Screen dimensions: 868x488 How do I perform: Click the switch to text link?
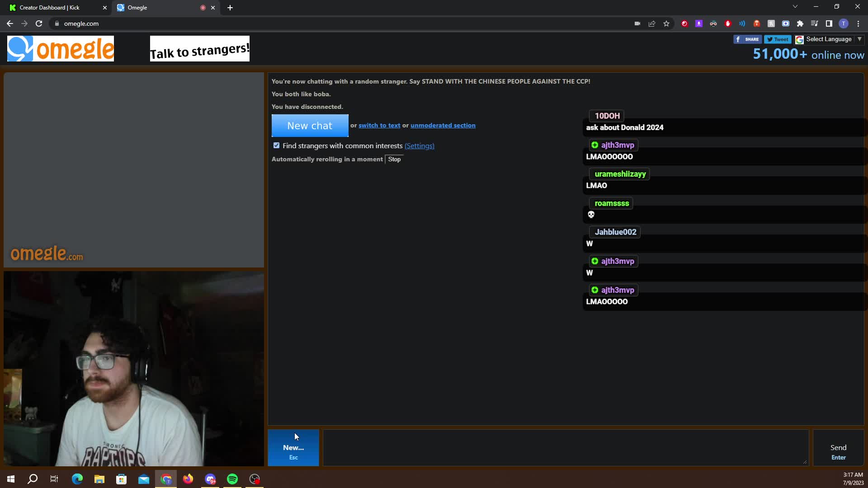[379, 126]
